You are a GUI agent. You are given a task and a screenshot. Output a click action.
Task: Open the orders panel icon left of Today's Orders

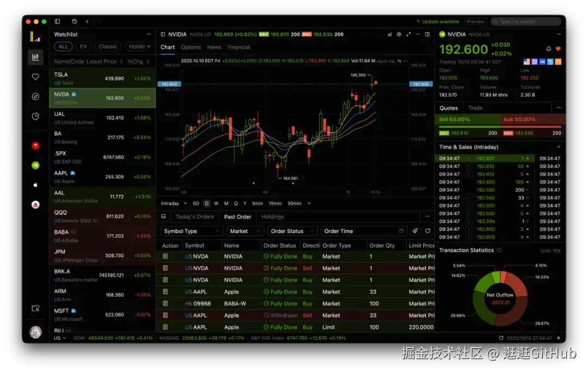[x=163, y=216]
